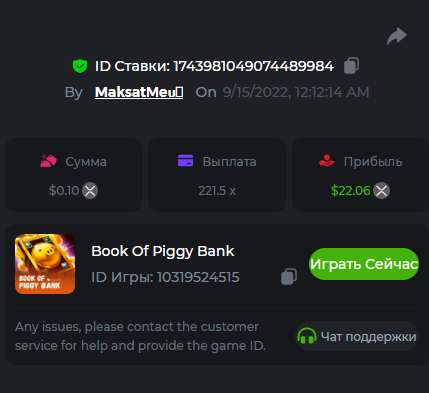Click the green verified shield icon
This screenshot has width=429, height=393.
tap(80, 66)
